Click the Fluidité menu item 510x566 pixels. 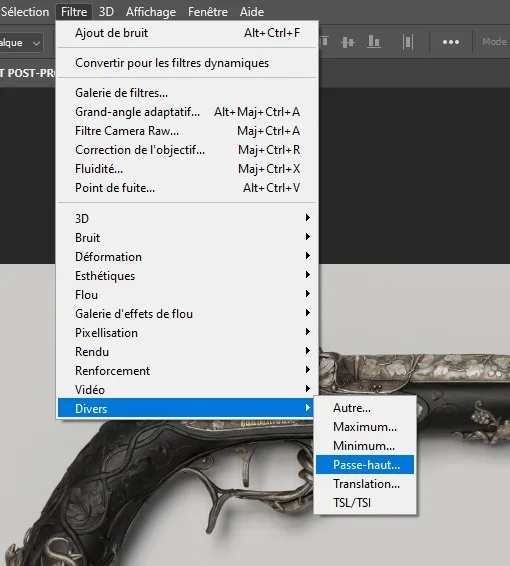(187, 169)
